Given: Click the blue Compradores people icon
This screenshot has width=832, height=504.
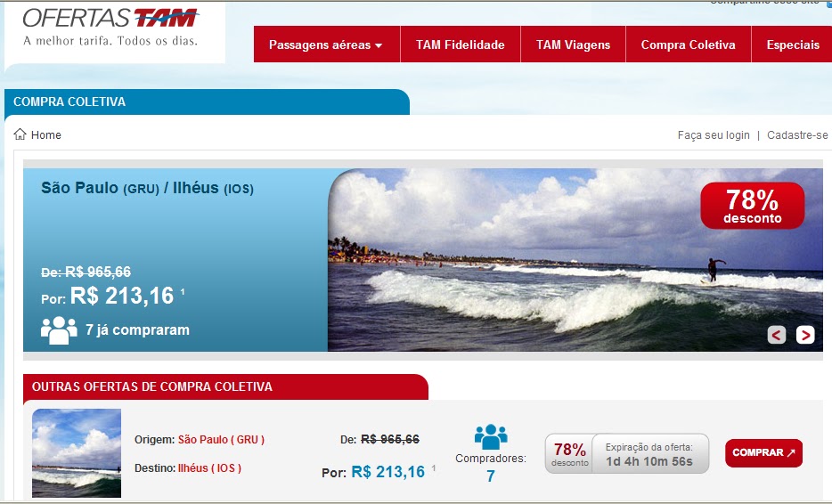Looking at the screenshot, I should tap(491, 436).
